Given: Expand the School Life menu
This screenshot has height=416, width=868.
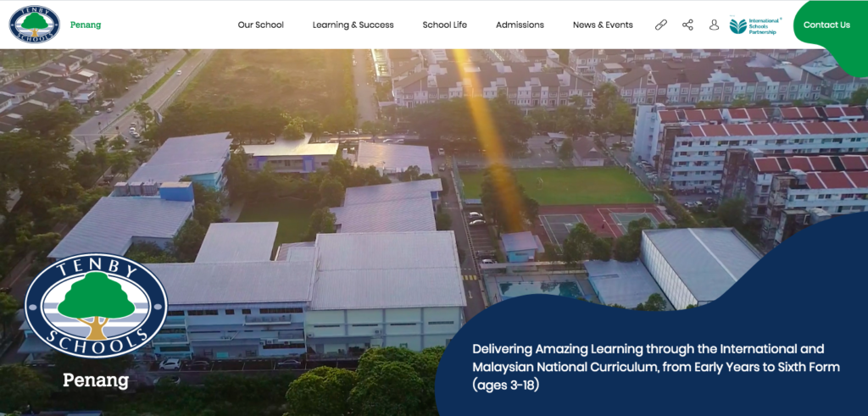Looking at the screenshot, I should click(444, 25).
